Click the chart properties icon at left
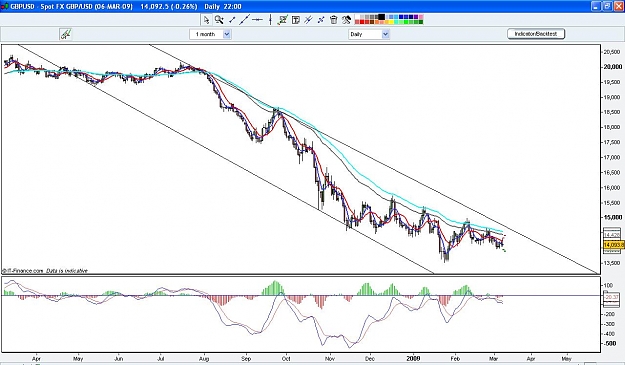Screen dimensions: 625x365 click(x=66, y=34)
